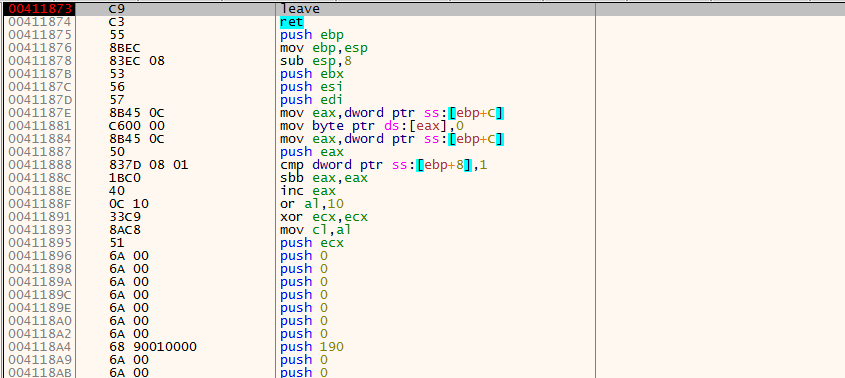Select the 'push 190' instruction

click(x=311, y=346)
